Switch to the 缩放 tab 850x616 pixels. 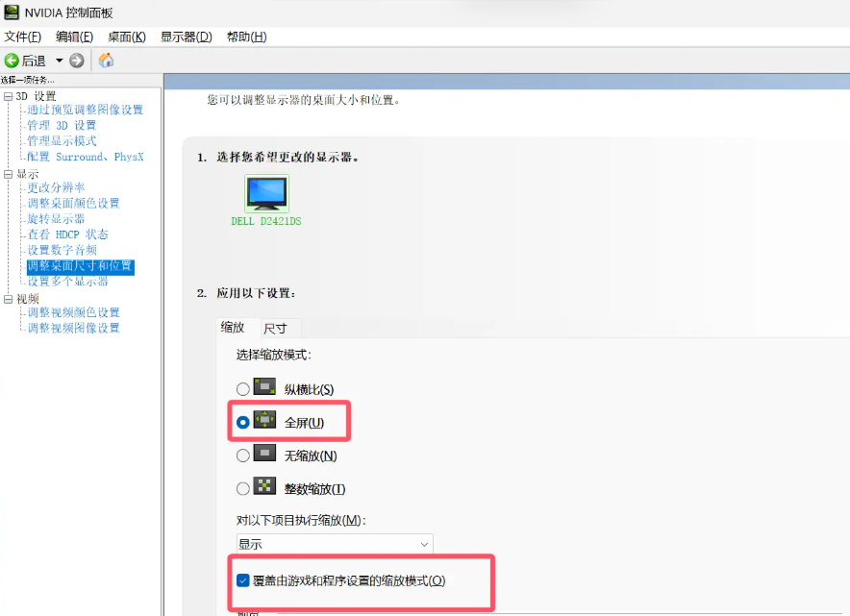pos(233,328)
